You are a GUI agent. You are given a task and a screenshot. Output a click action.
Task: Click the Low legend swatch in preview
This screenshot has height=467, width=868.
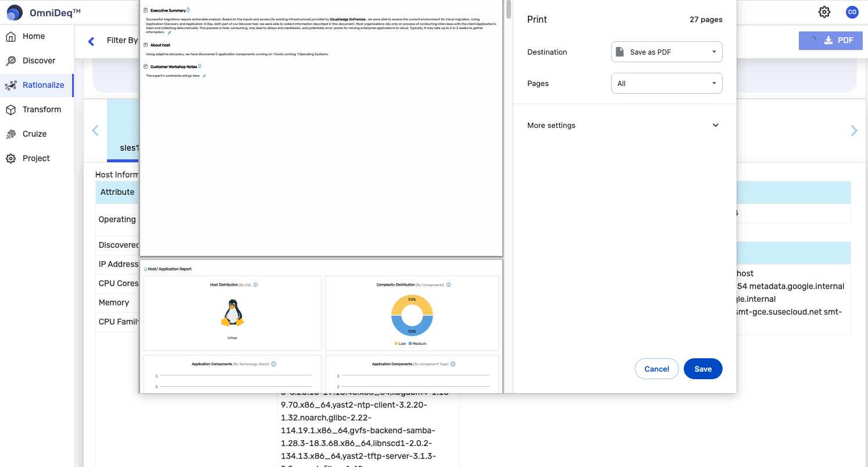point(397,344)
